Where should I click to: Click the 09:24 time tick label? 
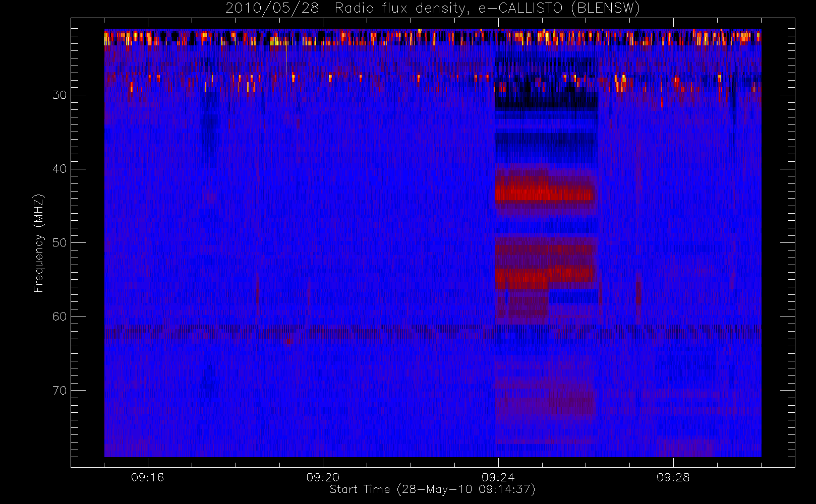[498, 477]
